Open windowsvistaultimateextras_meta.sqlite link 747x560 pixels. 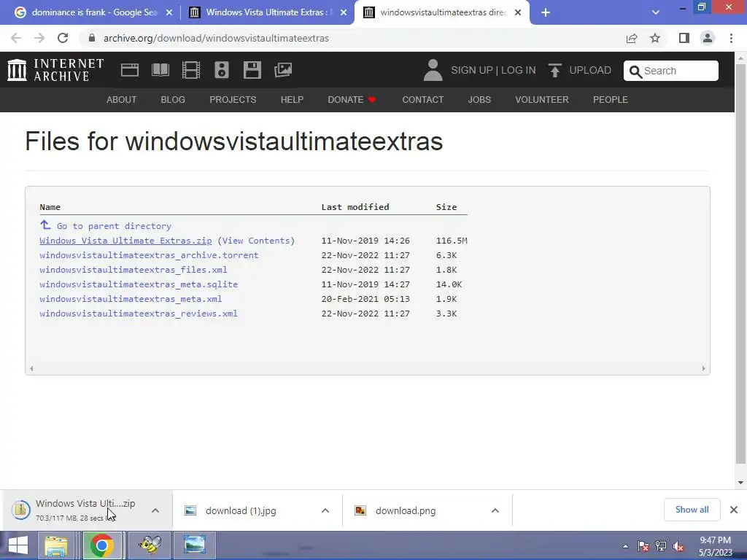pos(139,284)
